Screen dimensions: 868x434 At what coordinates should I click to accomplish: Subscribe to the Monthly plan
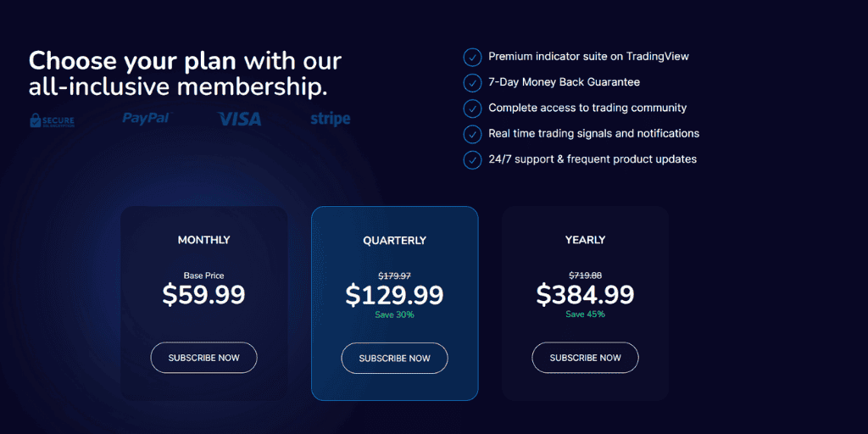click(x=203, y=358)
